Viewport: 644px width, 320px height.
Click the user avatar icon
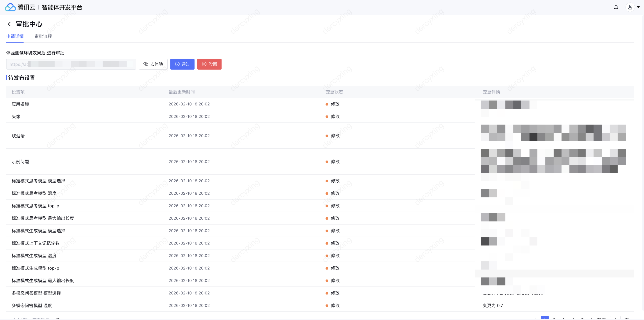[630, 7]
